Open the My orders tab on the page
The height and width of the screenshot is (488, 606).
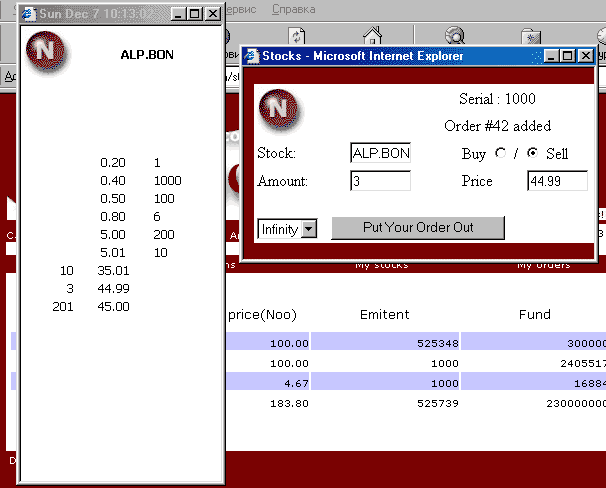(x=543, y=265)
